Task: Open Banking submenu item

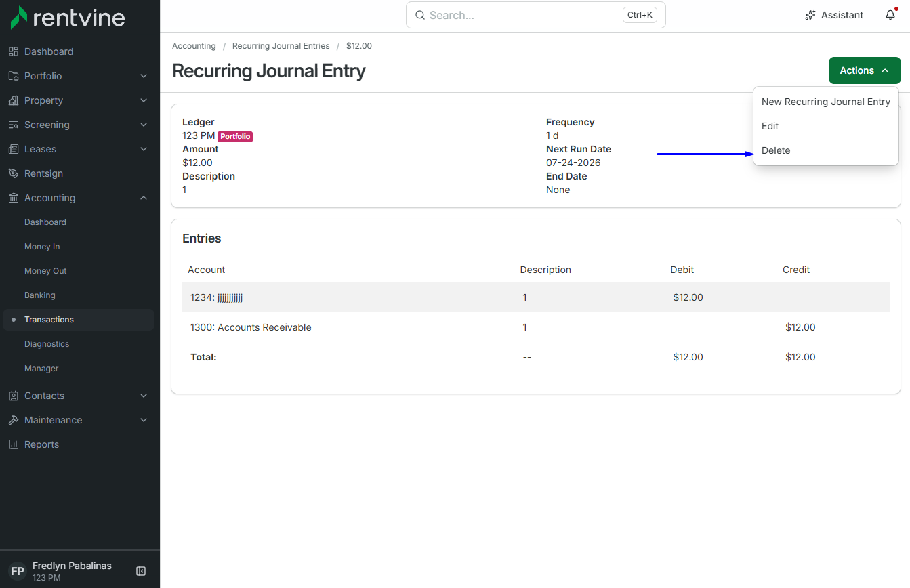Action: pyautogui.click(x=40, y=295)
